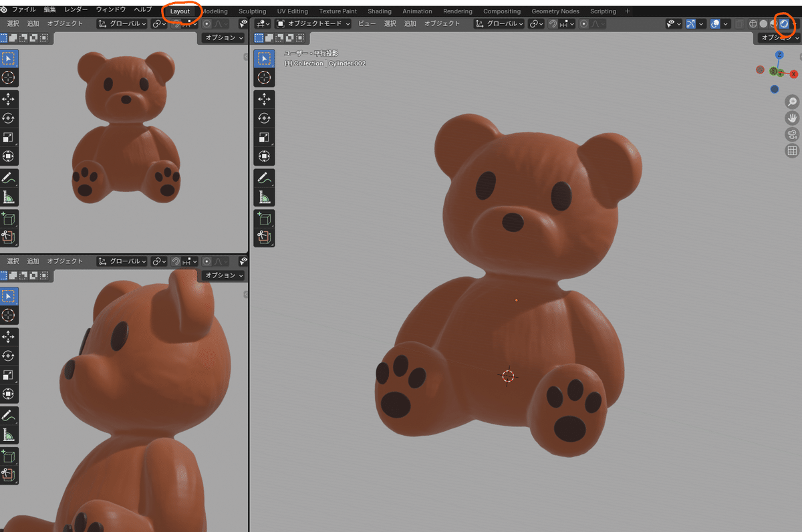This screenshot has width=802, height=532.
Task: Select the Select Box tool in the right viewport
Action: pyautogui.click(x=264, y=58)
